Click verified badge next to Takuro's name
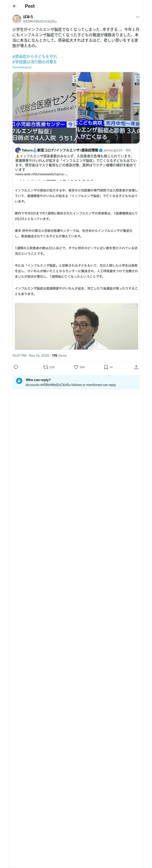The width and height of the screenshot is (152, 868). pos(101,150)
